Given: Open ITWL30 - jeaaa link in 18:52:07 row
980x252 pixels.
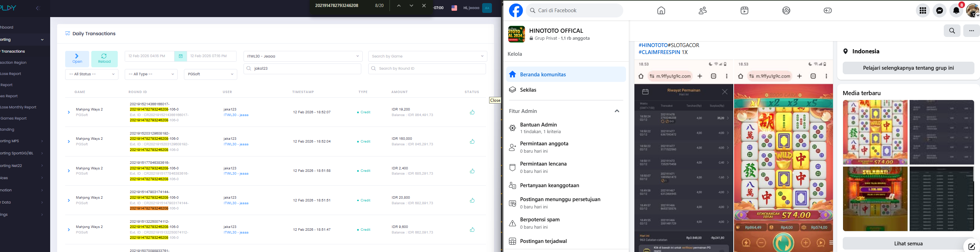Looking at the screenshot, I should coord(236,115).
